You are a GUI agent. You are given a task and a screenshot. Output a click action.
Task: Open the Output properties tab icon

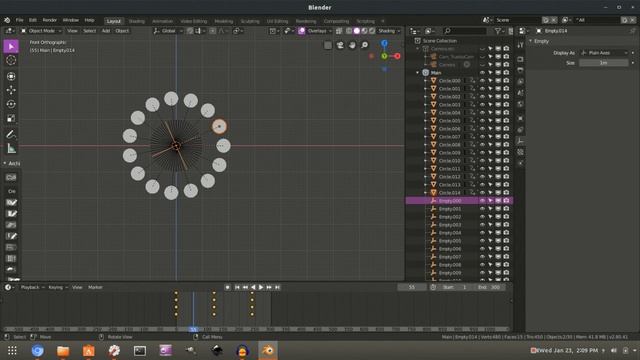[x=520, y=70]
